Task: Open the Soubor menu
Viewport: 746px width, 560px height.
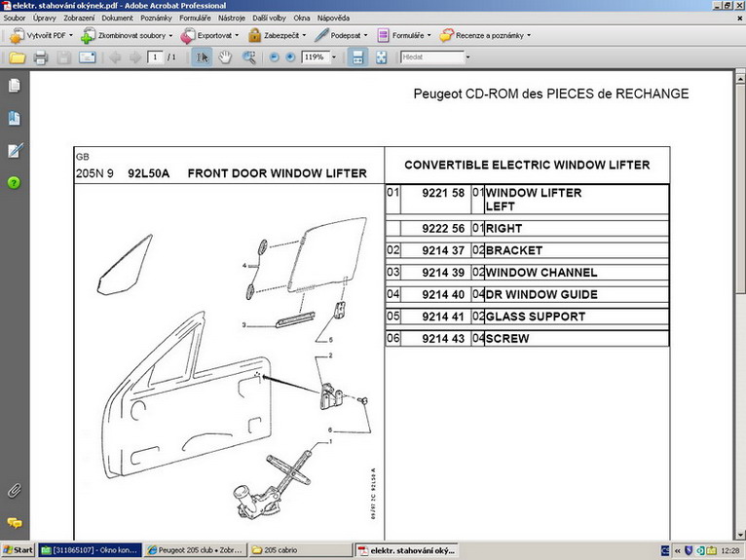Action: [15, 18]
